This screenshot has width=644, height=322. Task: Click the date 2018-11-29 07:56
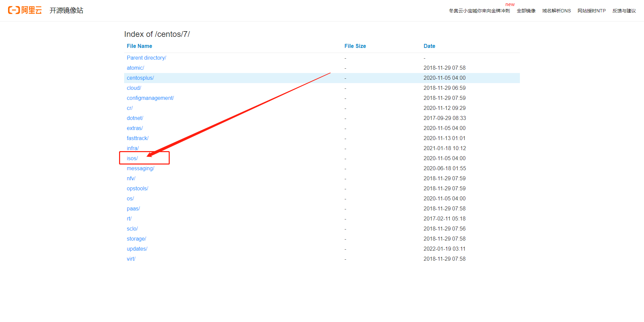point(444,229)
